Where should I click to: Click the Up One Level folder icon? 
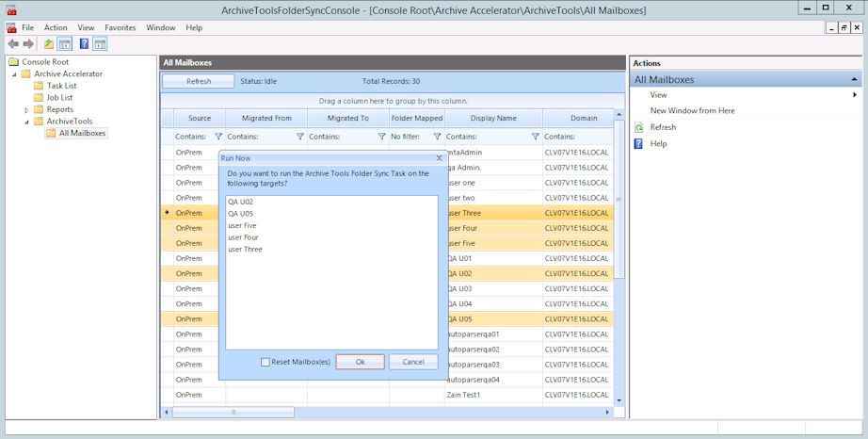pyautogui.click(x=49, y=43)
